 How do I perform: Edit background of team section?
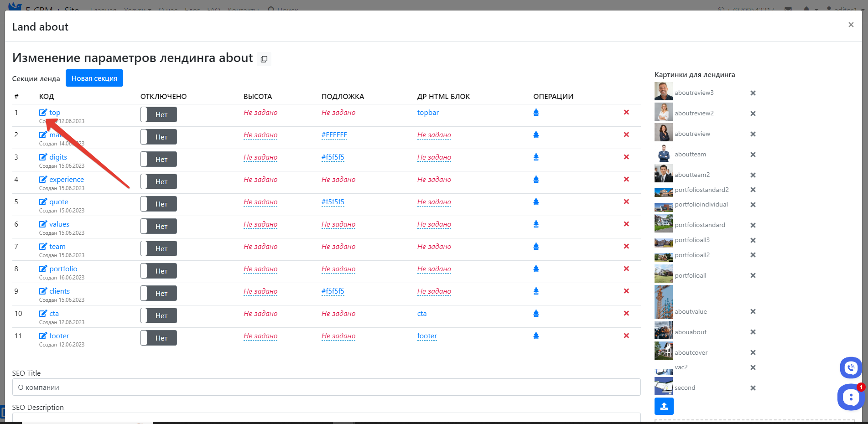(x=338, y=247)
